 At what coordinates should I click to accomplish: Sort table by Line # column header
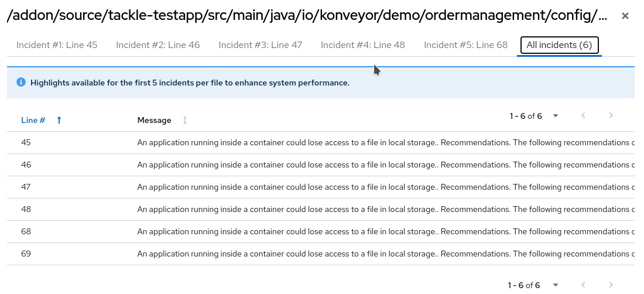pos(33,120)
